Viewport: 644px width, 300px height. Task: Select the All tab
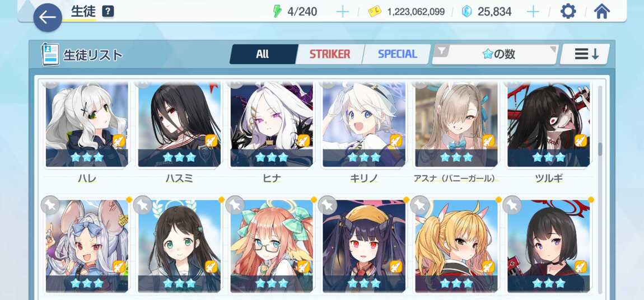coord(263,54)
